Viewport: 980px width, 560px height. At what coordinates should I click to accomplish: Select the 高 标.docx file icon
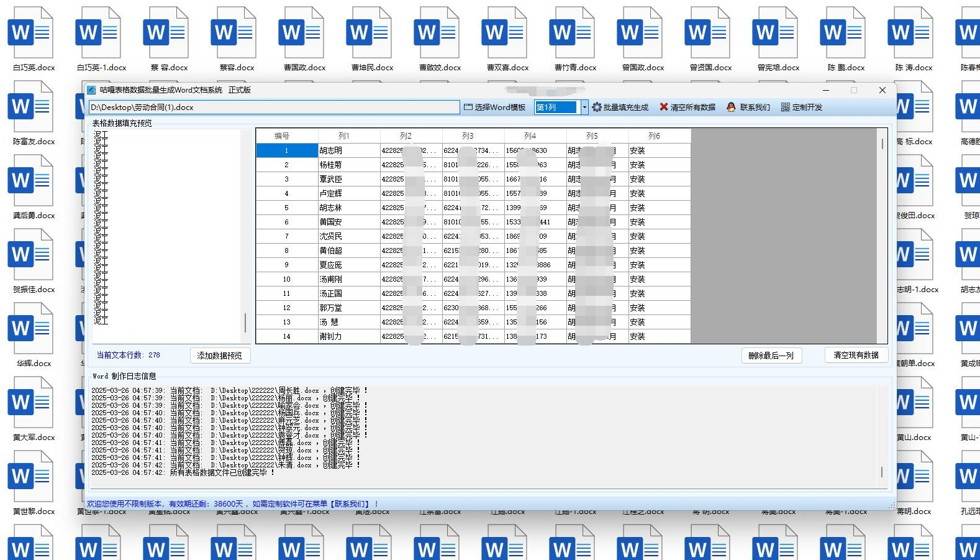coord(915,106)
